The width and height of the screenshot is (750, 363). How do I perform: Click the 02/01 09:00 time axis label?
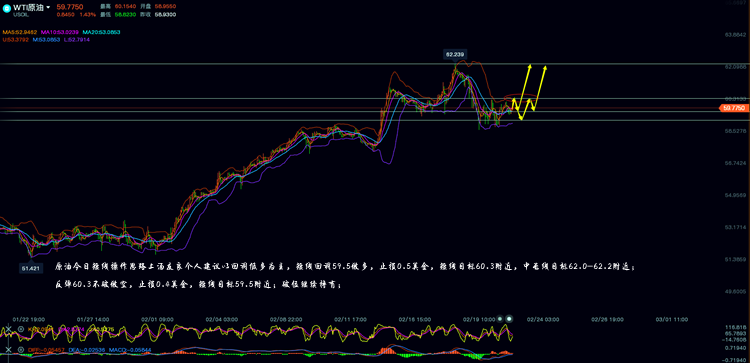tap(157, 319)
